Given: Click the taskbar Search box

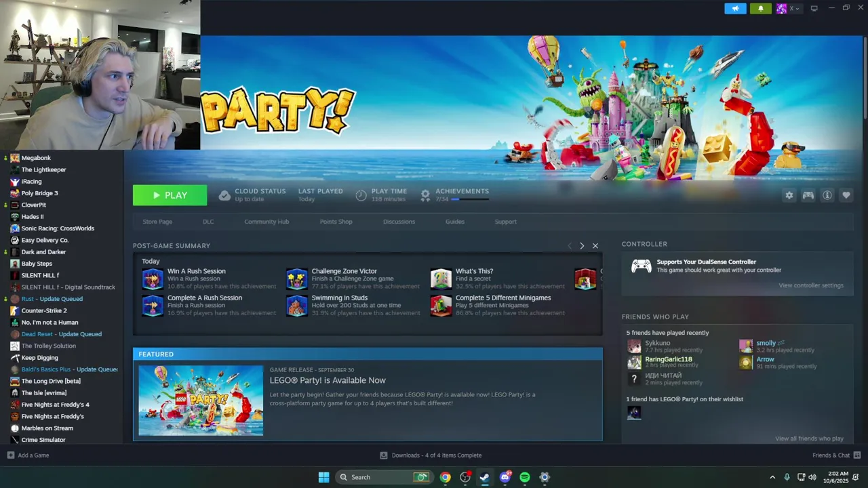Looking at the screenshot, I should (x=384, y=477).
